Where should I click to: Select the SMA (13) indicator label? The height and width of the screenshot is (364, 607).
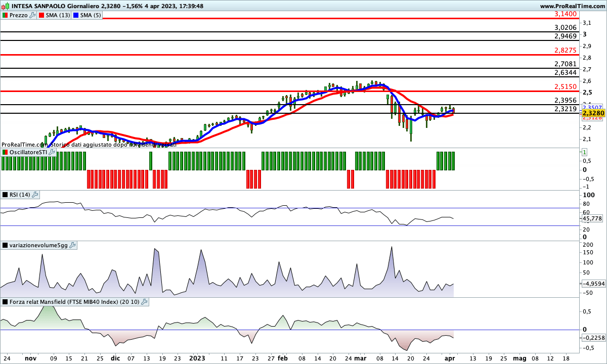pos(58,15)
